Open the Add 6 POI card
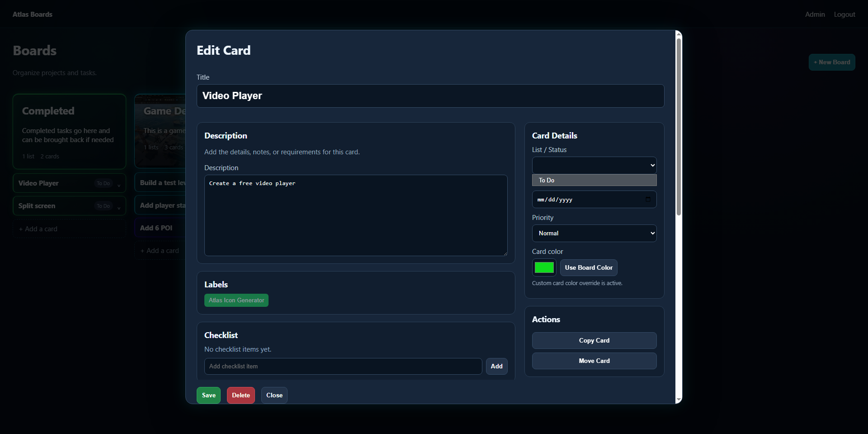Image resolution: width=868 pixels, height=434 pixels. pyautogui.click(x=160, y=228)
